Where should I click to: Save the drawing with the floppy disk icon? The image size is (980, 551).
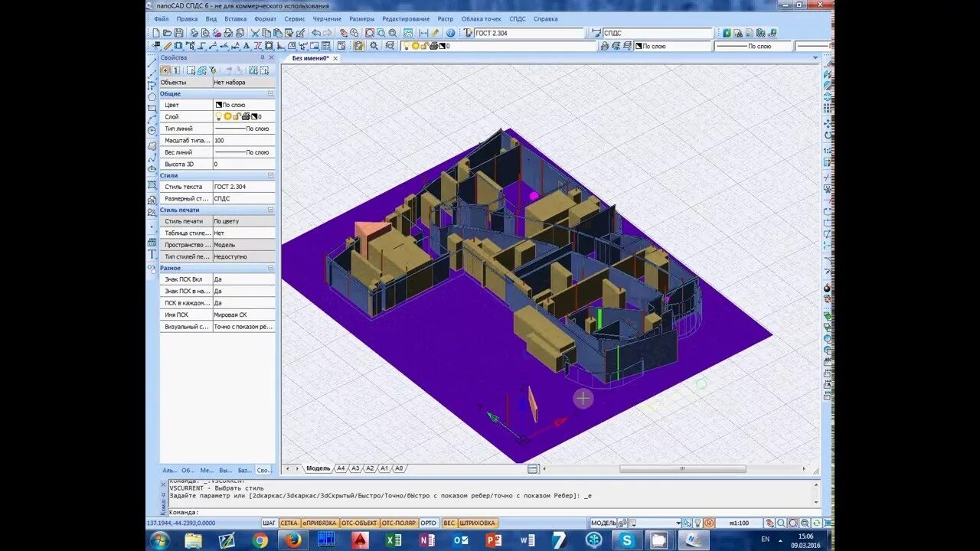click(178, 33)
